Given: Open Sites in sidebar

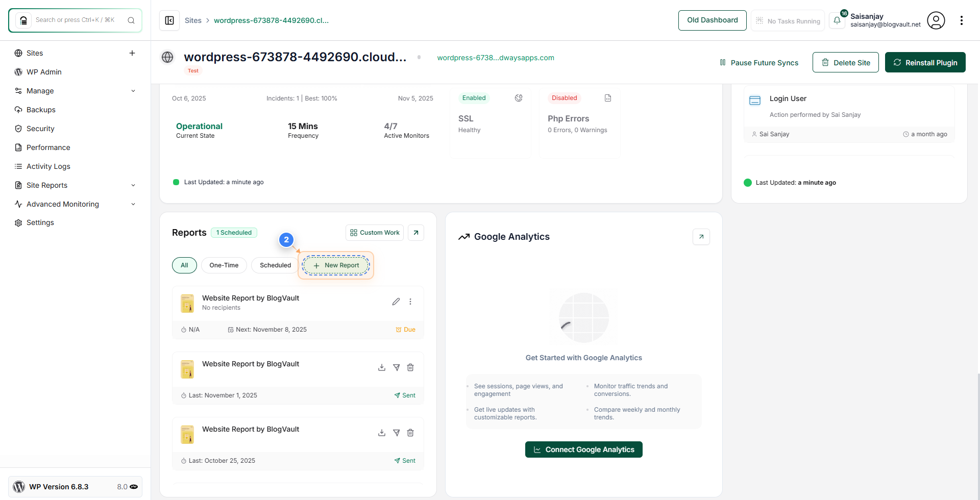Looking at the screenshot, I should (x=35, y=53).
